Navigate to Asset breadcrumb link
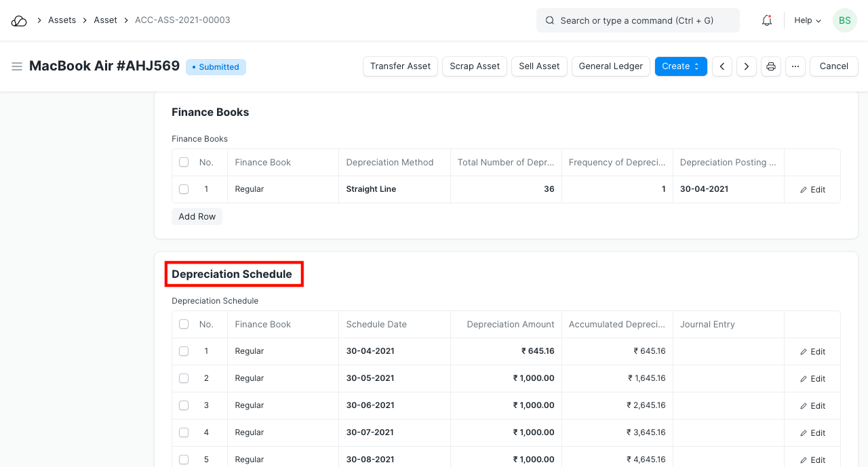This screenshot has width=868, height=467. (105, 20)
